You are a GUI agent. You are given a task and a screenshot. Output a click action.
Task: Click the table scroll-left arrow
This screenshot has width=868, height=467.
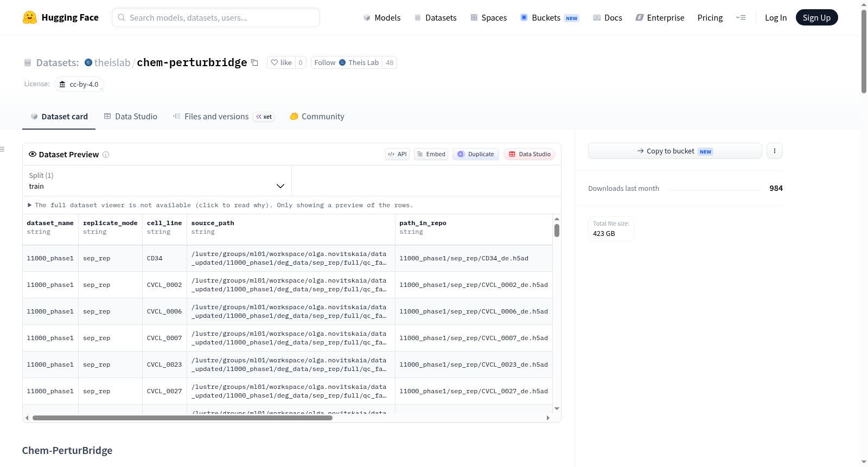(x=27, y=418)
